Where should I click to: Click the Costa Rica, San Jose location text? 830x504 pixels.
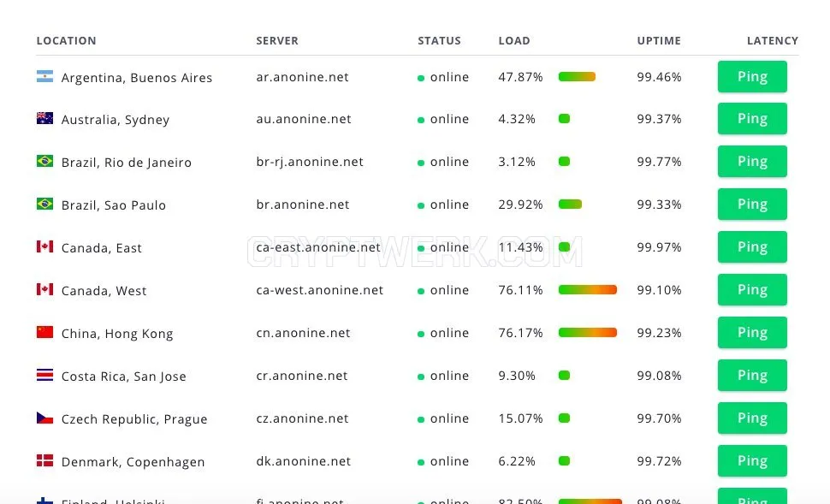pyautogui.click(x=124, y=377)
